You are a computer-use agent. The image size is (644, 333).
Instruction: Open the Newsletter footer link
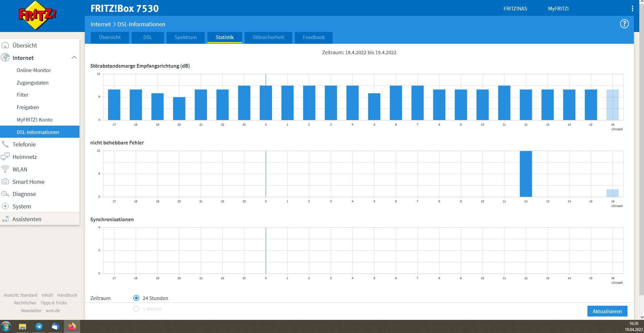31,310
